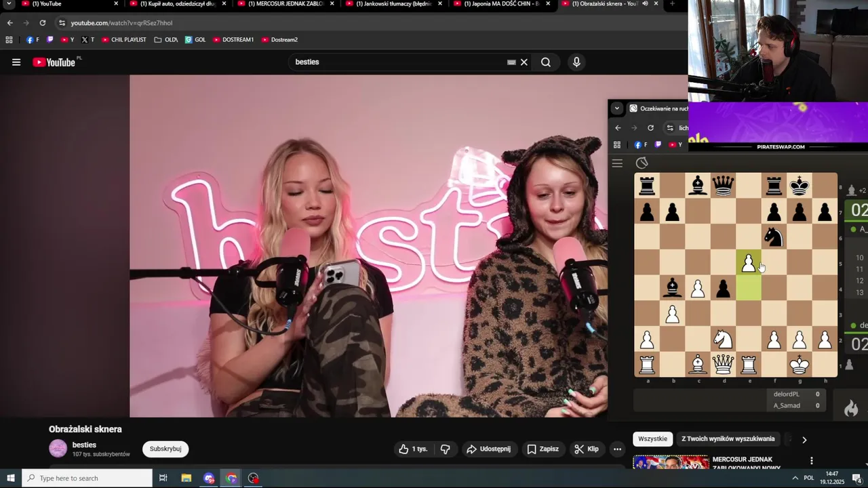The image size is (868, 488).
Task: Open the YouTube hamburger guide menu
Action: click(x=16, y=62)
